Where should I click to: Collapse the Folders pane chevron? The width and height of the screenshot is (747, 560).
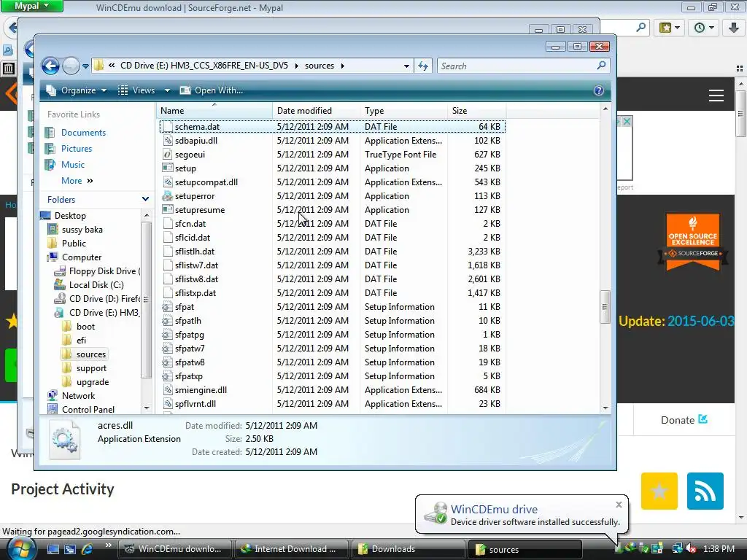coord(145,200)
